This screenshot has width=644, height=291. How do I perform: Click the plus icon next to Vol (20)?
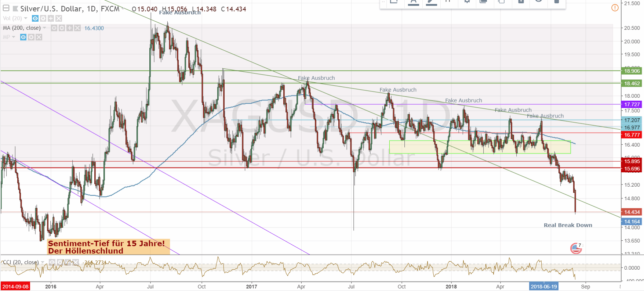[51, 18]
